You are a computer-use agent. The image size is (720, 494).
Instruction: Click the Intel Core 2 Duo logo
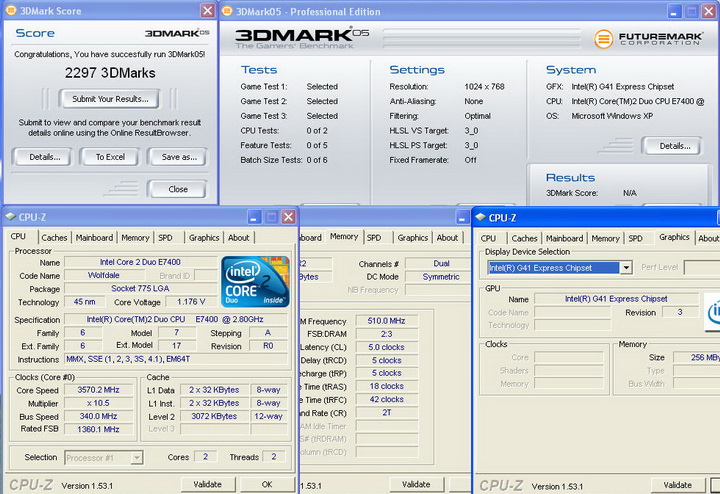[x=255, y=281]
